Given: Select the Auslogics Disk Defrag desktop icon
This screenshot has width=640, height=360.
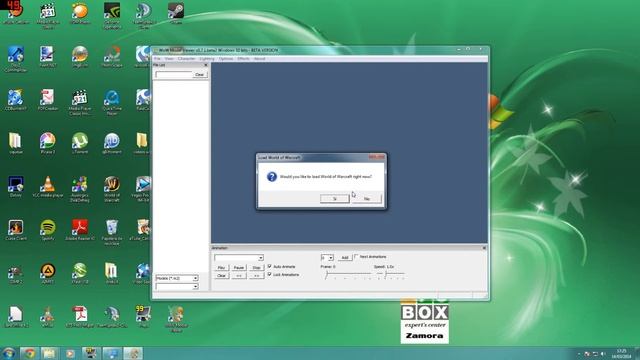Looking at the screenshot, I should coord(80,189).
